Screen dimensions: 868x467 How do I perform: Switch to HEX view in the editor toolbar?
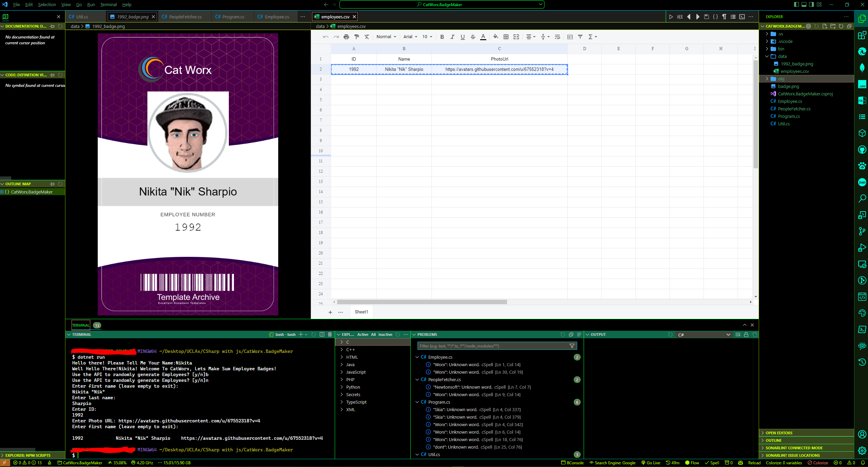(680, 16)
